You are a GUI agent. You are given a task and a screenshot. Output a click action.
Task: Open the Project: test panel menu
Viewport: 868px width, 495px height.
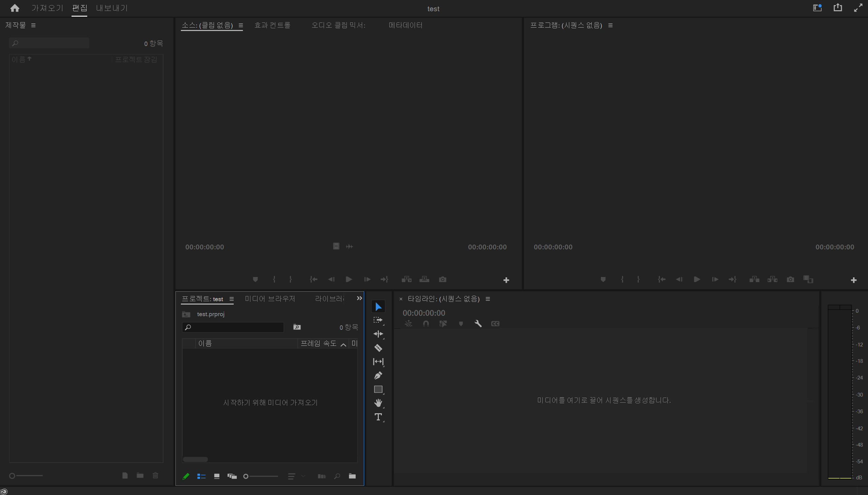tap(232, 299)
